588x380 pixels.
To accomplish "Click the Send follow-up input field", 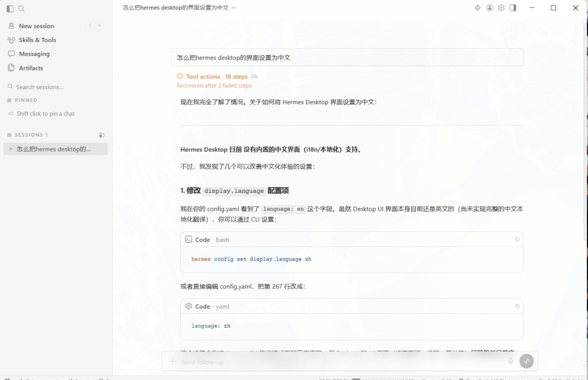I will (x=341, y=362).
